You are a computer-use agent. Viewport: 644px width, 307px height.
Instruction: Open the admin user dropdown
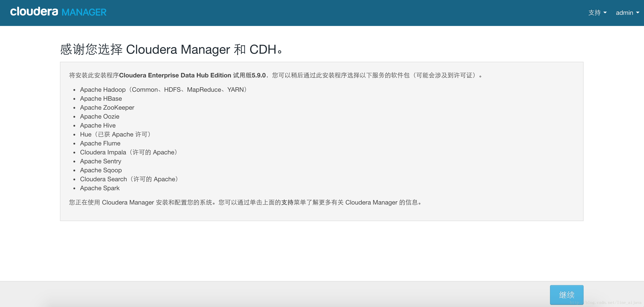point(627,13)
